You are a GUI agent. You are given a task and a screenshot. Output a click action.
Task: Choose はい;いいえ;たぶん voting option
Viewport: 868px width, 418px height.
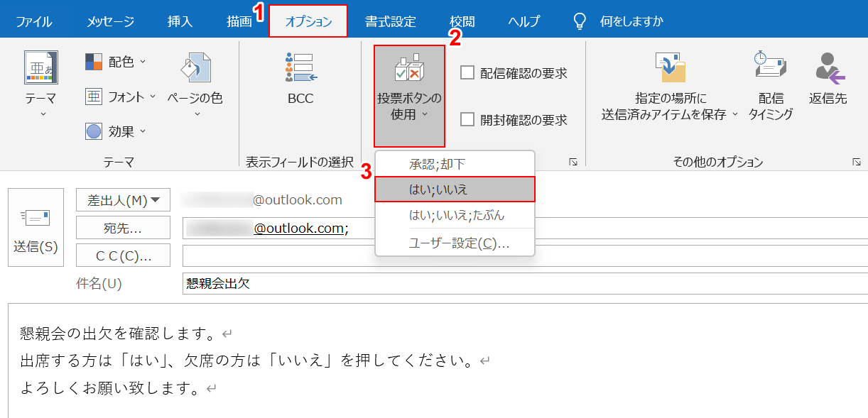pyautogui.click(x=455, y=214)
